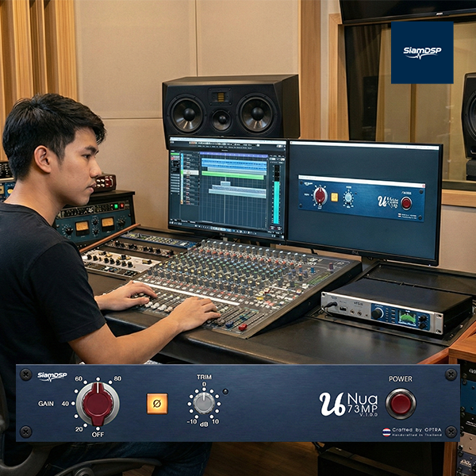Toggle the orange phase invert button on bottom panel
Image resolution: width=476 pixels, height=476 pixels.
(157, 403)
